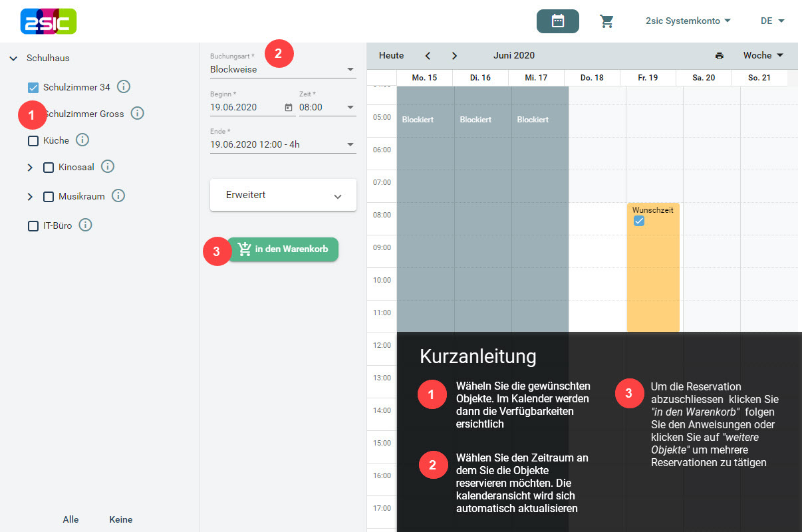Enable the IT-Büro checkbox
802x532 pixels.
(x=33, y=226)
